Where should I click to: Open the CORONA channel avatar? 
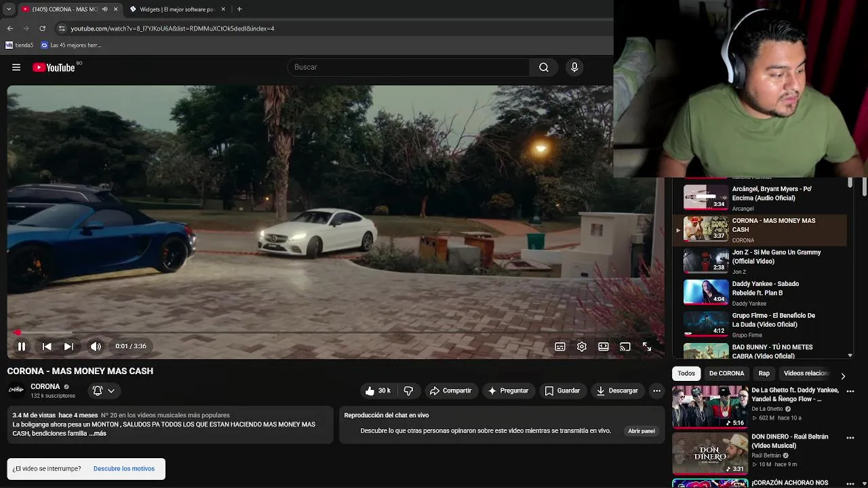point(16,390)
